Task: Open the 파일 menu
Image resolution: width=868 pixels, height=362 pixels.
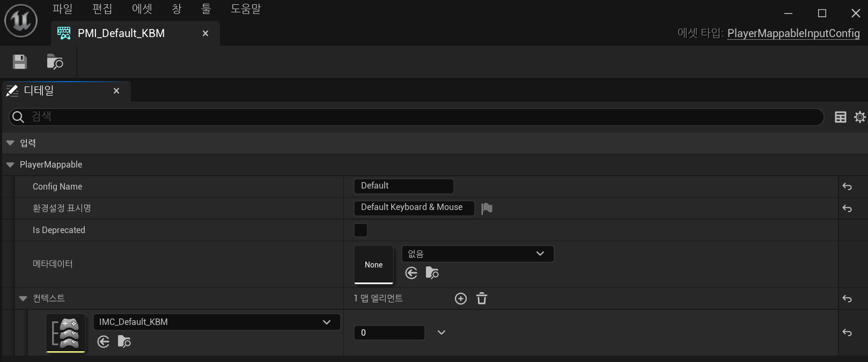Action: tap(62, 9)
